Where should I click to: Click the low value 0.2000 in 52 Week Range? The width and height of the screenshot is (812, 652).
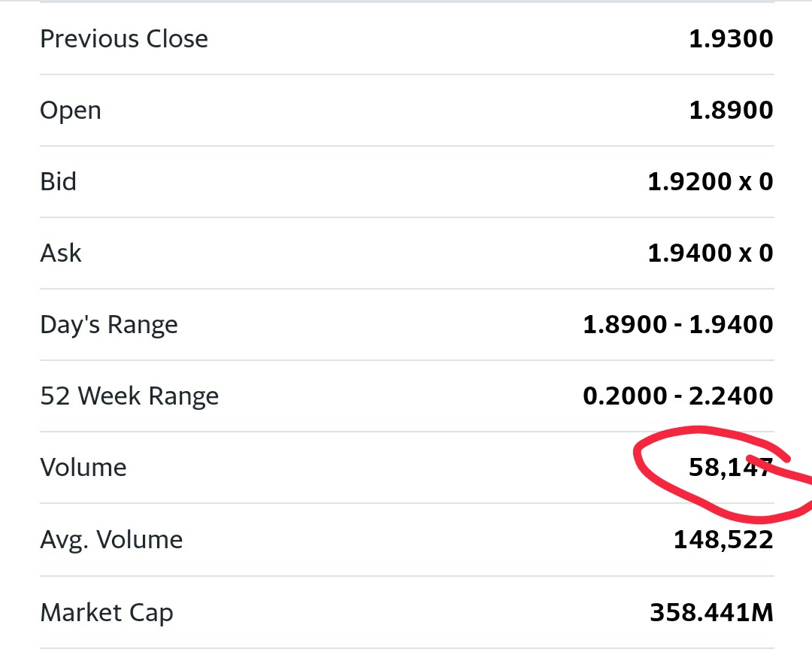(625, 396)
